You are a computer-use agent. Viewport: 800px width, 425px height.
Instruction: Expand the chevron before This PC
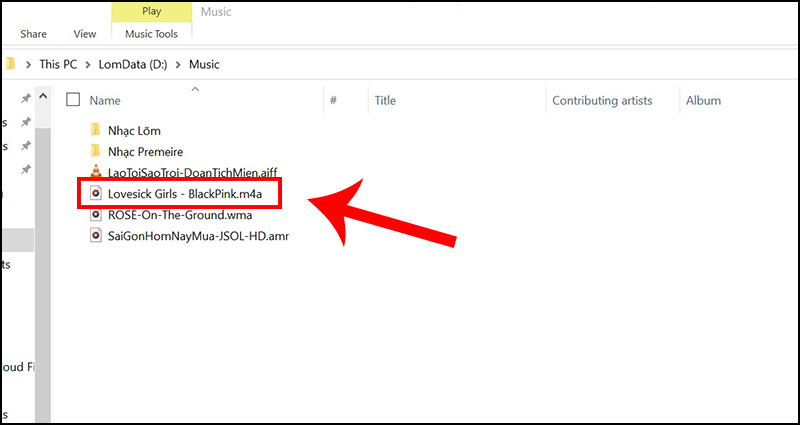tap(29, 65)
